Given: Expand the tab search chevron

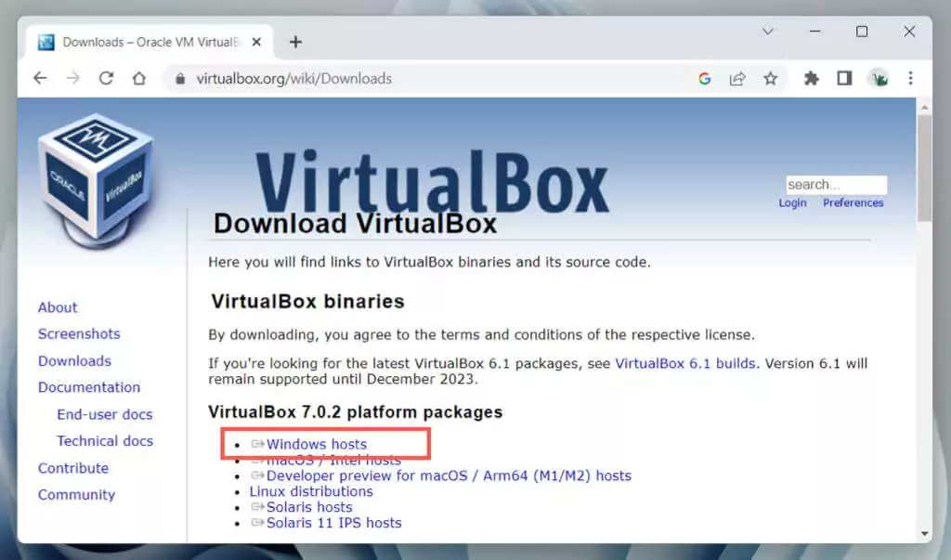Looking at the screenshot, I should click(x=768, y=32).
